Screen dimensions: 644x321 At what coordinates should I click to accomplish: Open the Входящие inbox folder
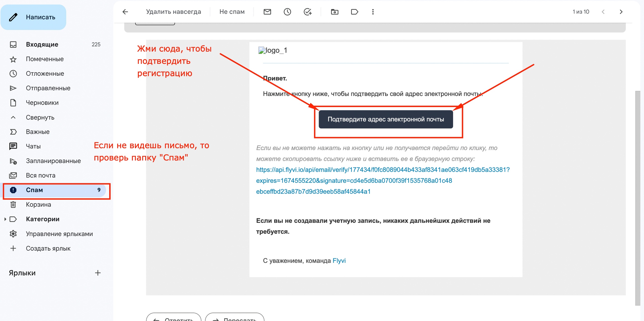click(42, 44)
